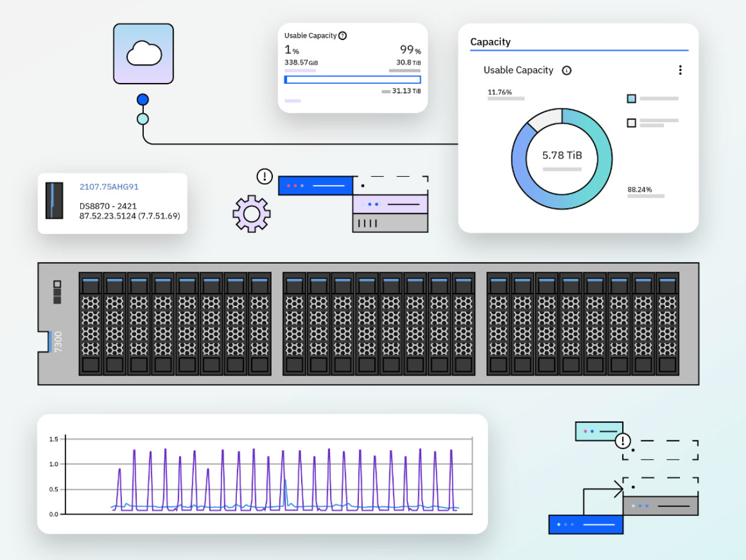Click the info icon beside Usable Capacity
The image size is (746, 560).
566,70
